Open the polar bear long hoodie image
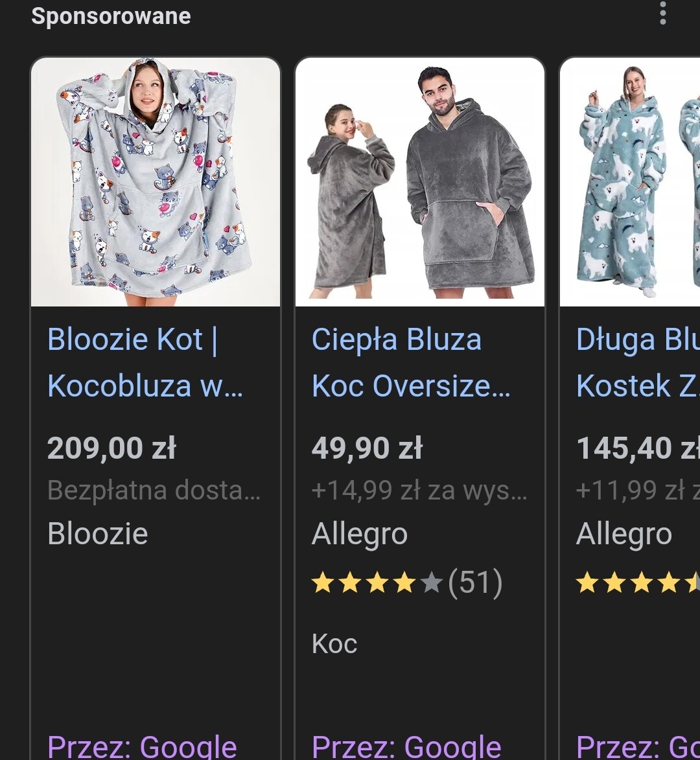 tap(630, 182)
